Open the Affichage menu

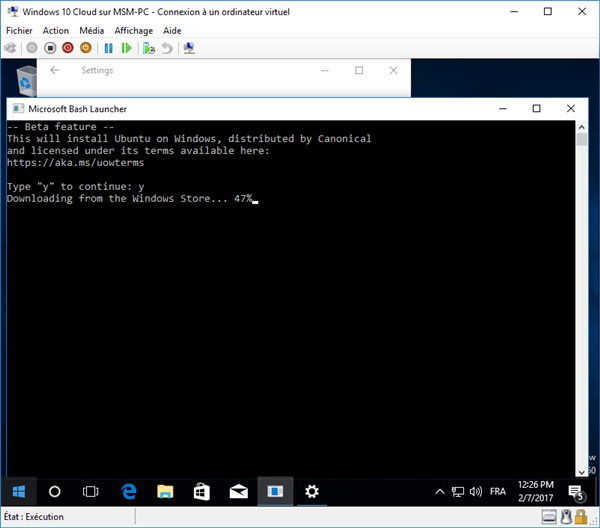pyautogui.click(x=134, y=31)
